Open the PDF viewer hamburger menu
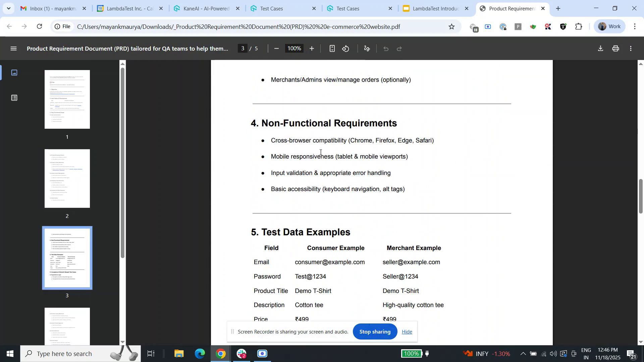 13,48
